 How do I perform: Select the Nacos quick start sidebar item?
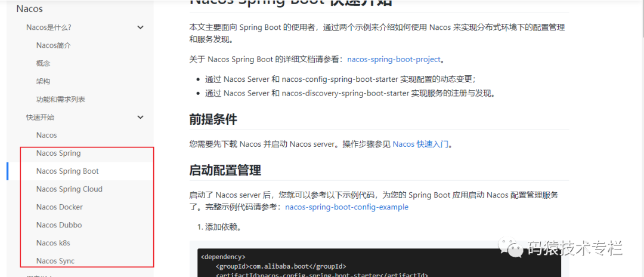47,135
